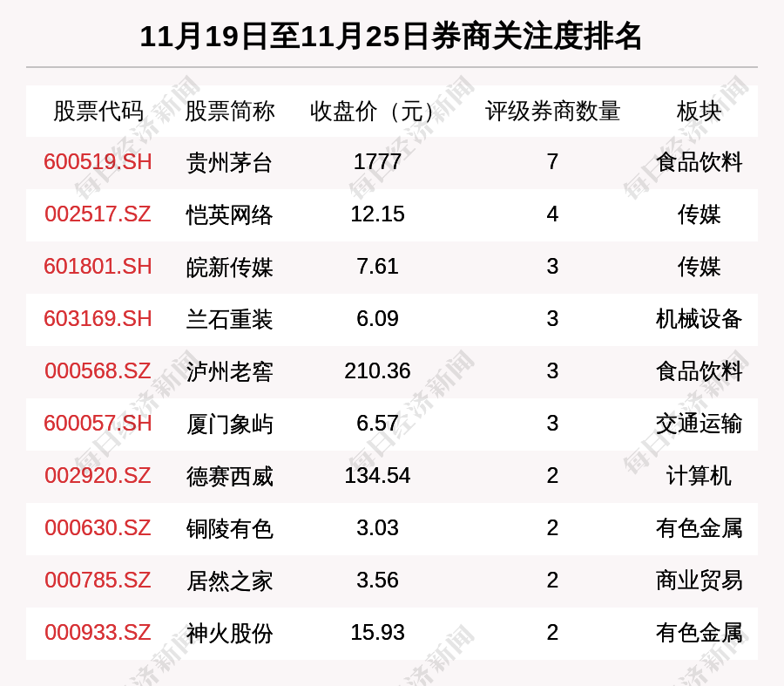Select stock code 002920.SZ
Image resolution: width=784 pixels, height=686 pixels.
click(x=98, y=475)
